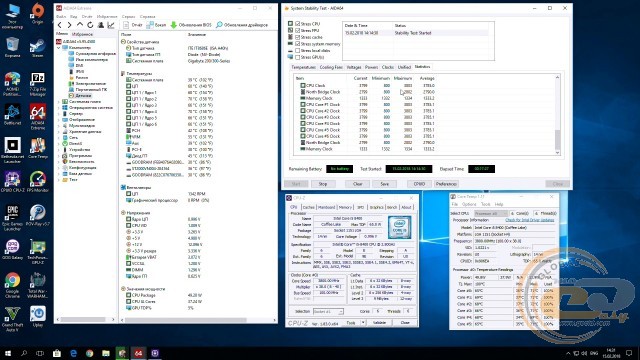Open the Caches tab in CPU-Z
This screenshot has width=640, height=360.
(x=309, y=207)
